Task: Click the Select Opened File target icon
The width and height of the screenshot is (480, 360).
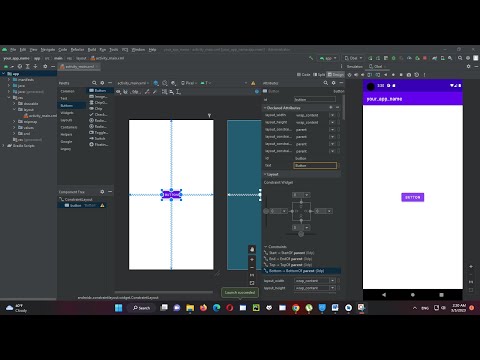Action: tap(20, 67)
